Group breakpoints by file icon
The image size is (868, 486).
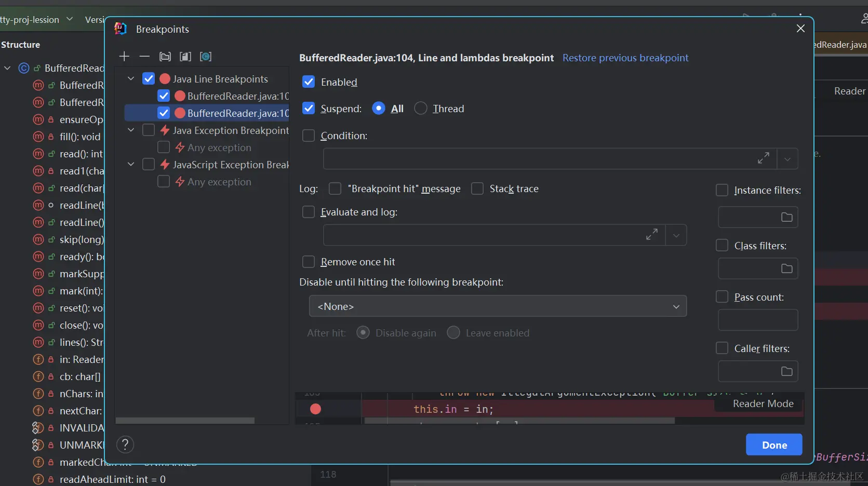pyautogui.click(x=185, y=57)
